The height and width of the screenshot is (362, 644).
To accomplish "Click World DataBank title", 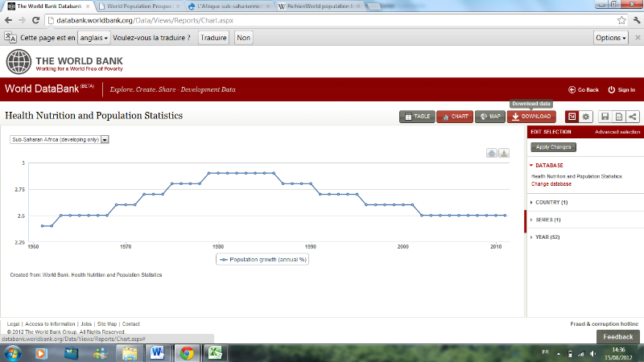I will point(42,89).
